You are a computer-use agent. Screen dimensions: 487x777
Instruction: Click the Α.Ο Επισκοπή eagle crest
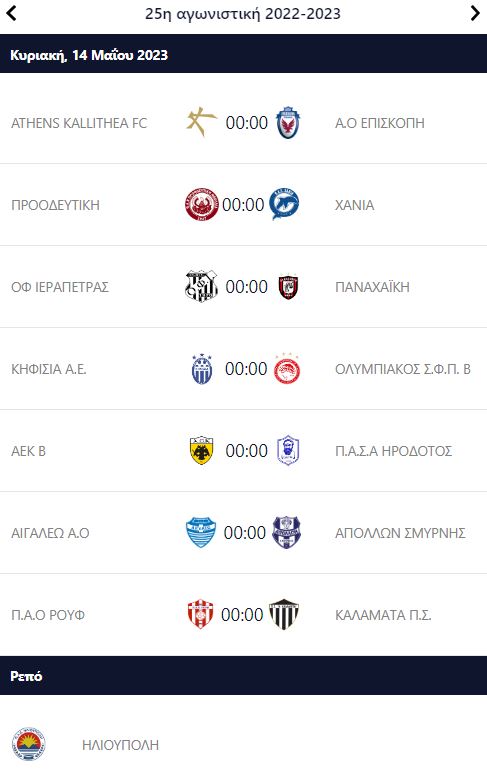point(287,122)
